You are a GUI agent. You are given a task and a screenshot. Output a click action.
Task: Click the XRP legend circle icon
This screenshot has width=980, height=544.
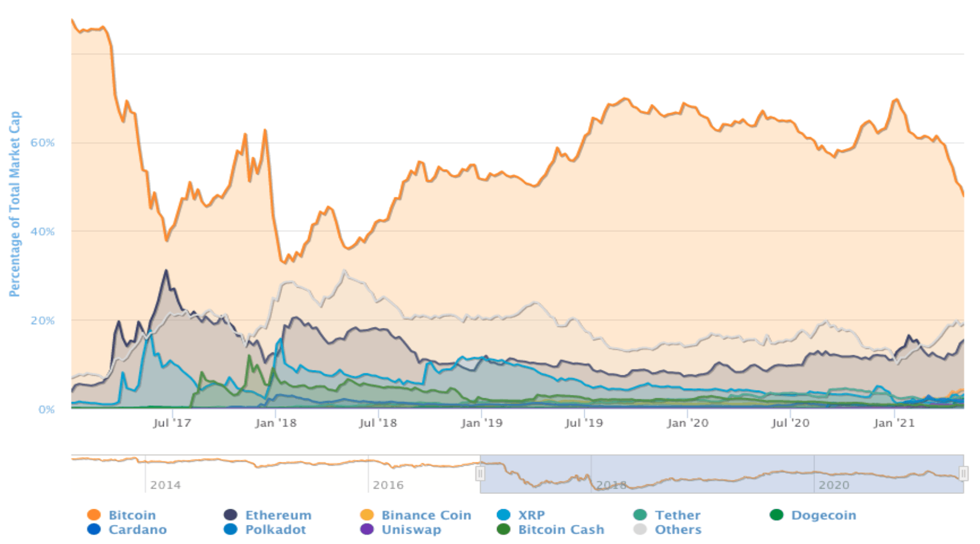click(504, 515)
